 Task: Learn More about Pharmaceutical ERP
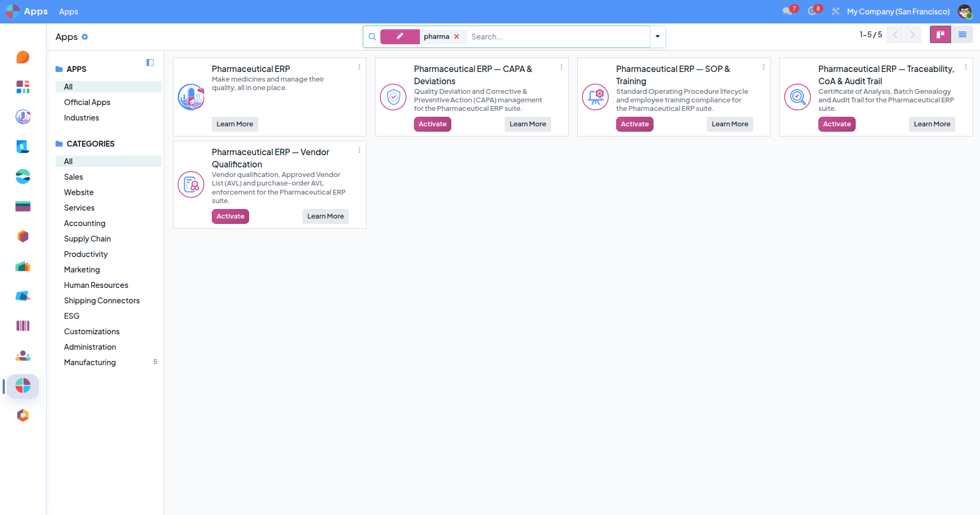click(235, 124)
